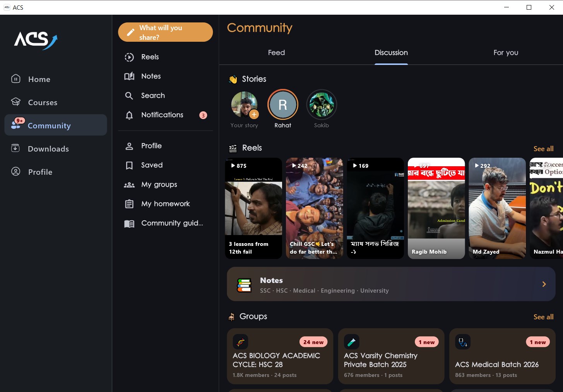
Task: View Rahat's story
Action: (283, 105)
